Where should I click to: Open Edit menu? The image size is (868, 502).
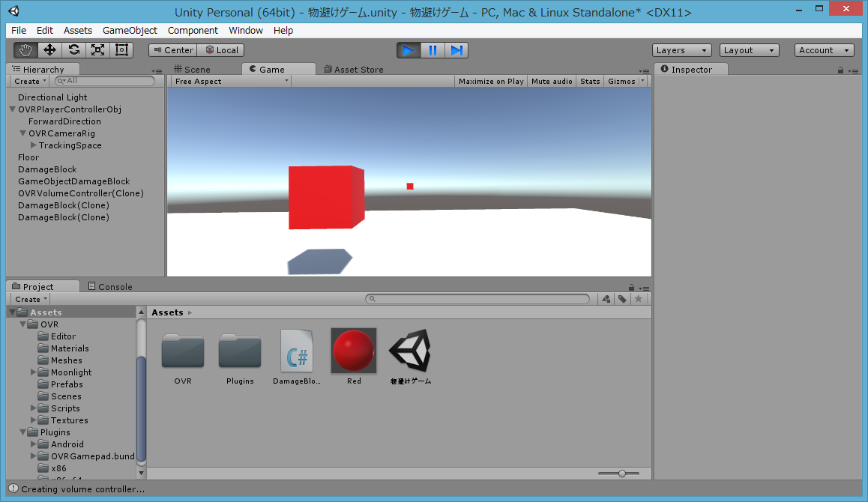(45, 31)
